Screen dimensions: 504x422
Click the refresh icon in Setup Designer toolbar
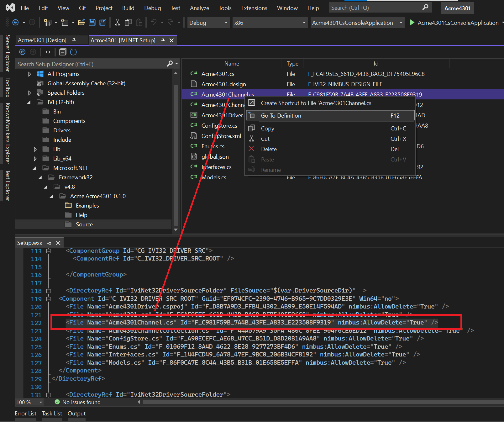coord(73,52)
